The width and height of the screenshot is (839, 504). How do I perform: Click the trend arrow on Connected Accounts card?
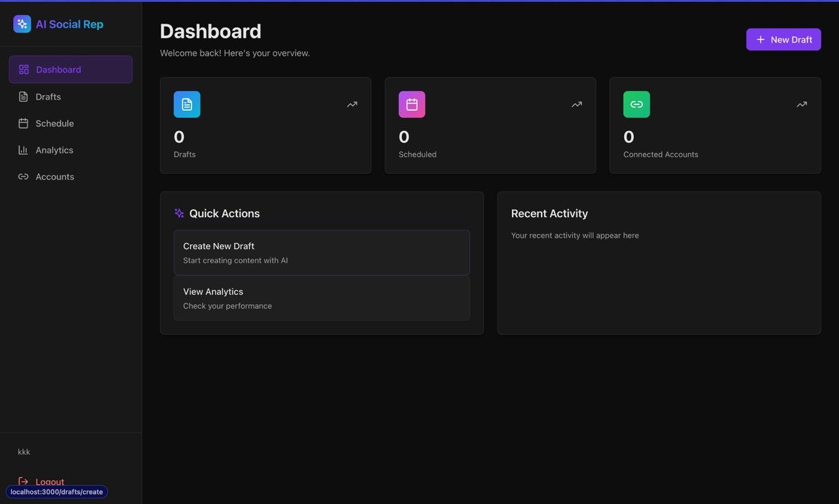(801, 104)
